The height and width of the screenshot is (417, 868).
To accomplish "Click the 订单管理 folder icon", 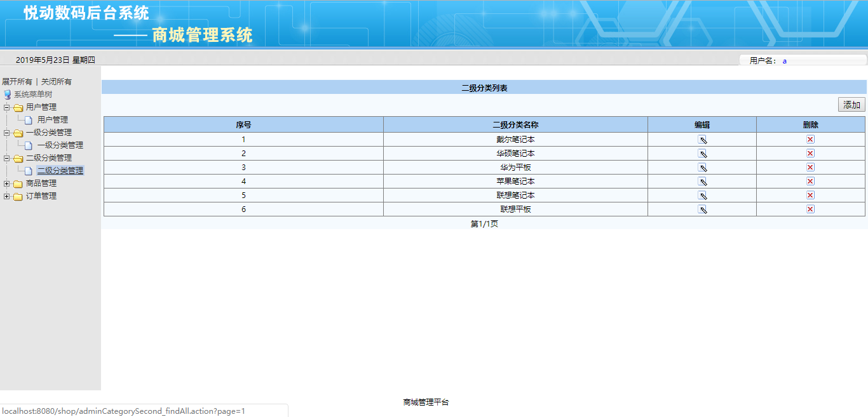I will [18, 196].
